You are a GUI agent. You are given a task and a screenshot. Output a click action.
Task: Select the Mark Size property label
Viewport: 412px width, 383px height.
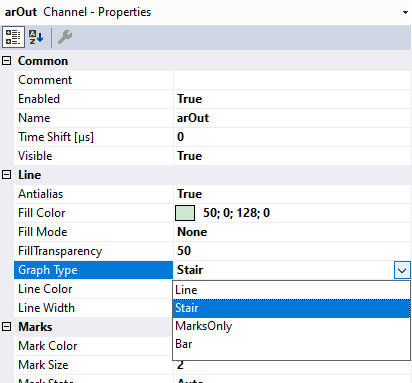(93, 365)
